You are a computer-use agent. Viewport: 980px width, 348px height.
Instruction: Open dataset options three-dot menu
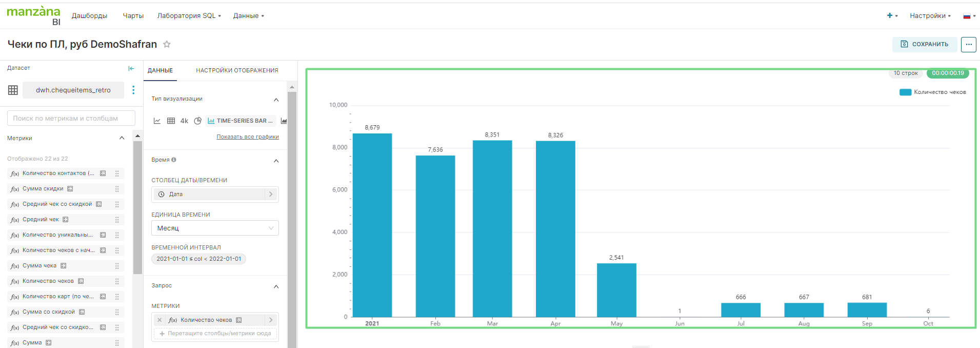[x=133, y=90]
